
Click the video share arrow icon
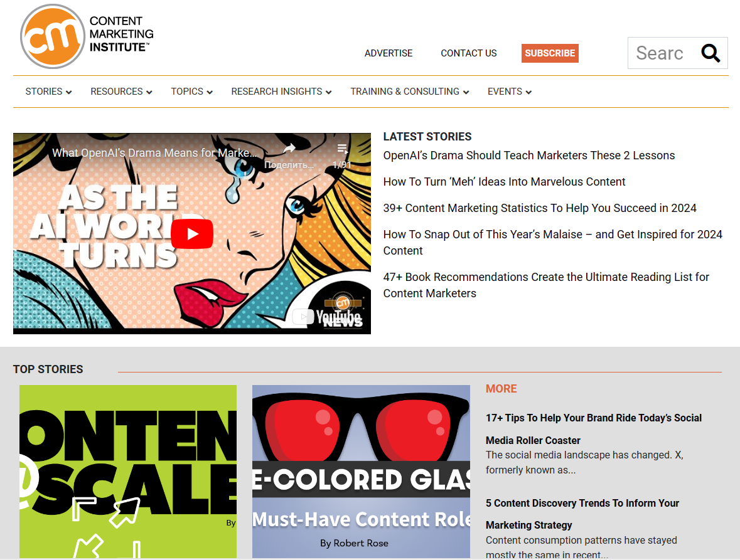[x=289, y=149]
